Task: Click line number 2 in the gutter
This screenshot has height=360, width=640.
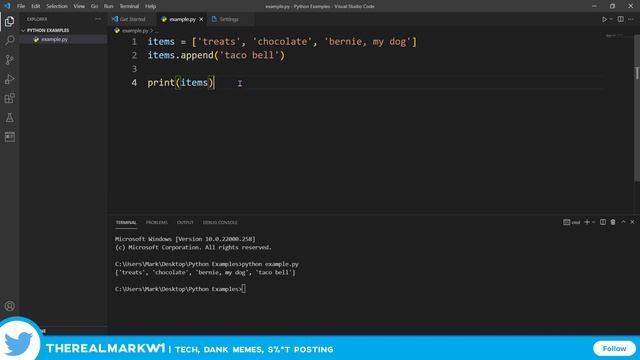Action: click(134, 55)
